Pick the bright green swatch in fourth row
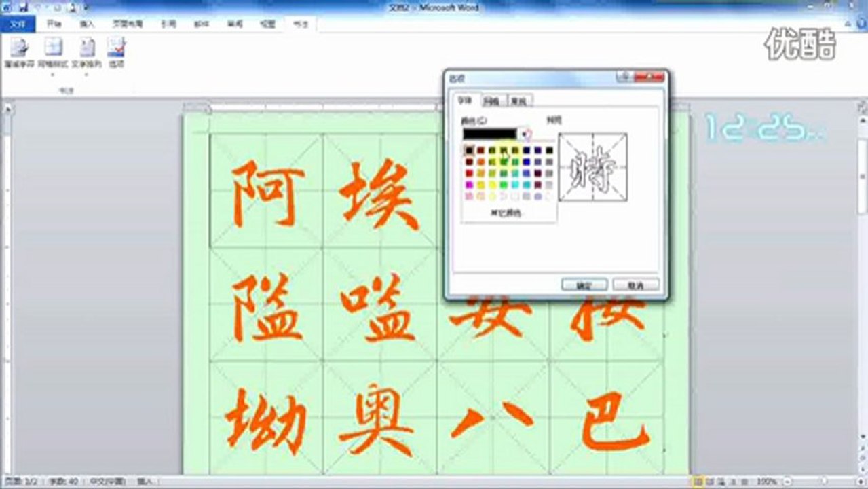The width and height of the screenshot is (868, 489). pyautogui.click(x=504, y=185)
